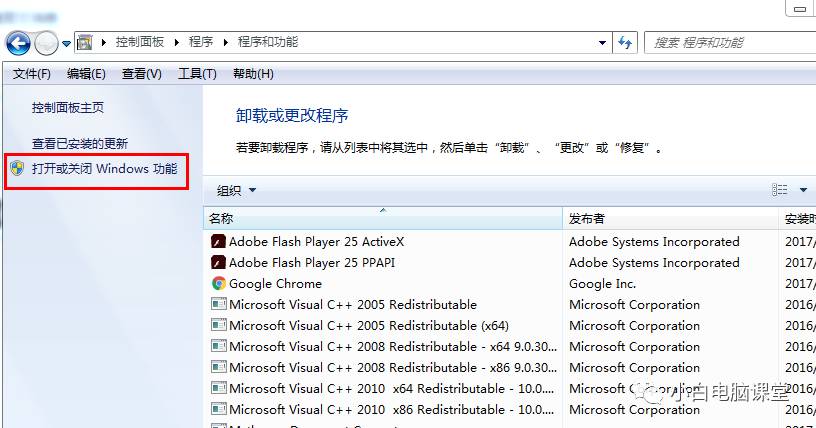Open the 组织 dropdown
The image size is (816, 428).
(x=237, y=191)
